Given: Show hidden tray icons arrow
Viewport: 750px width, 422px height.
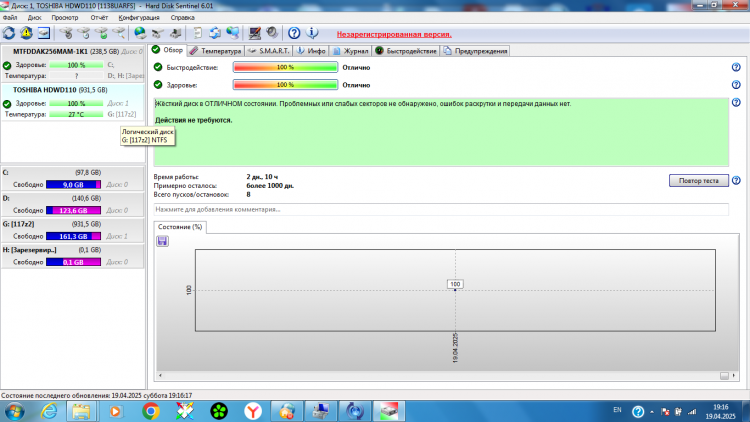Looking at the screenshot, I should click(x=652, y=411).
